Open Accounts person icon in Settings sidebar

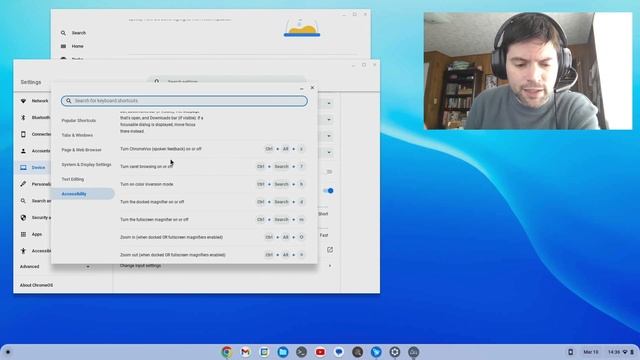pyautogui.click(x=23, y=151)
